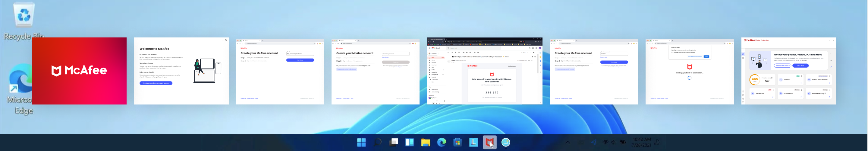The height and width of the screenshot is (151, 868).
Task: Open Wi-Fi network tray icon
Action: point(605,143)
